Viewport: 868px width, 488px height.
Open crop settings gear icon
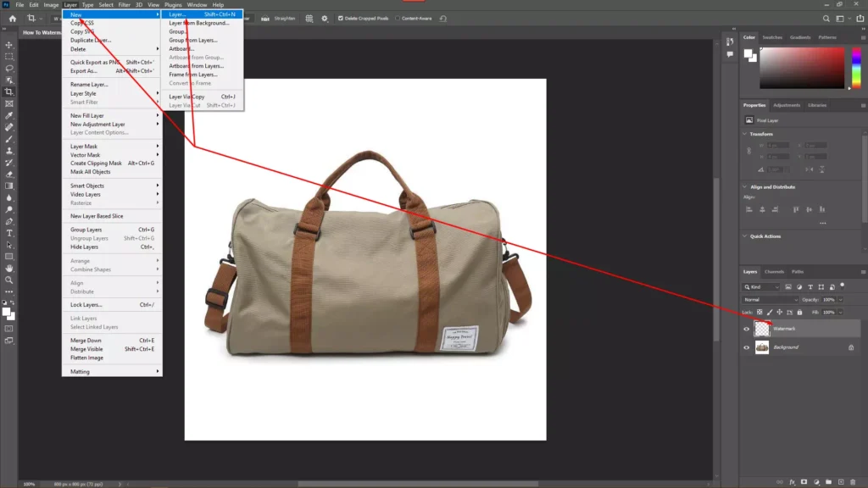(x=325, y=19)
